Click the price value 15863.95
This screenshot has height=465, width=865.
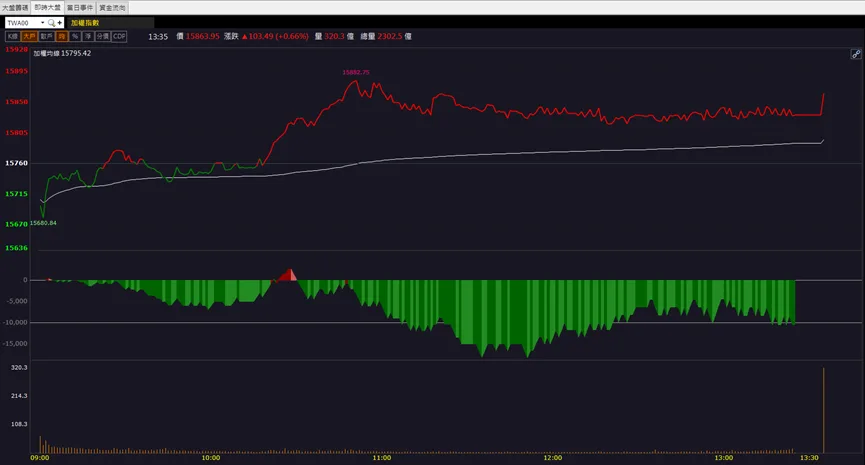[202, 36]
